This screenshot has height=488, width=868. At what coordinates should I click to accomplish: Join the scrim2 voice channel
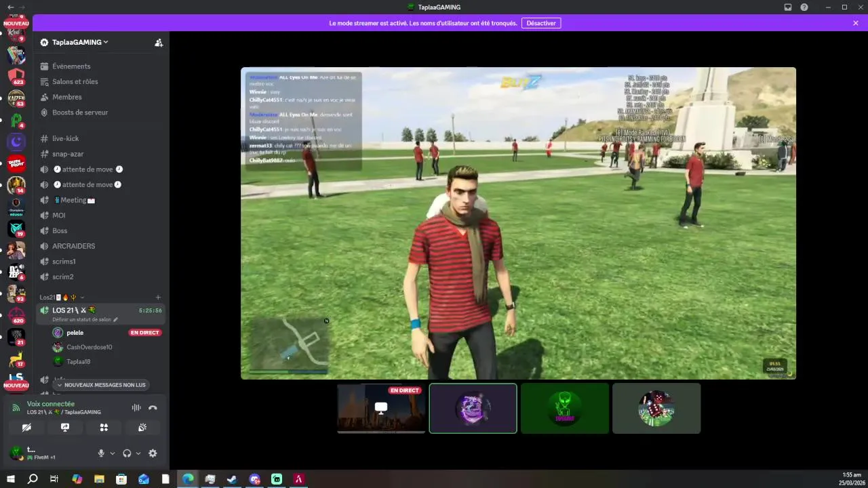[x=100, y=277]
